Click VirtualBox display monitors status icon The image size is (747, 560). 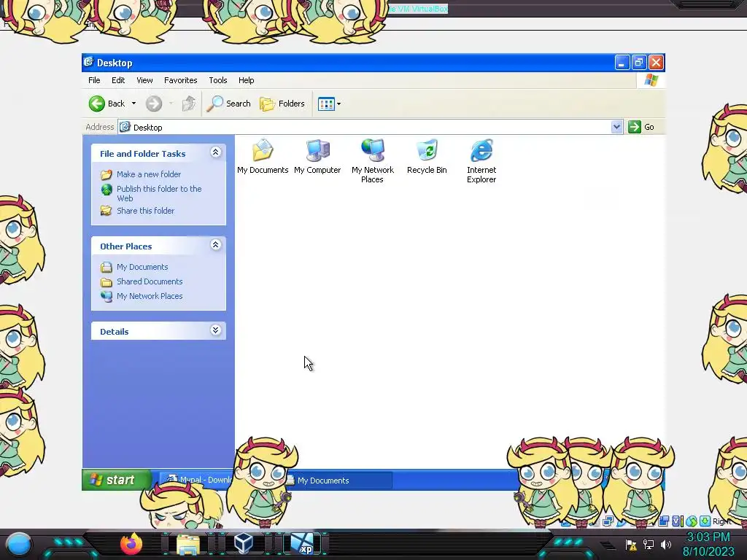click(x=608, y=521)
